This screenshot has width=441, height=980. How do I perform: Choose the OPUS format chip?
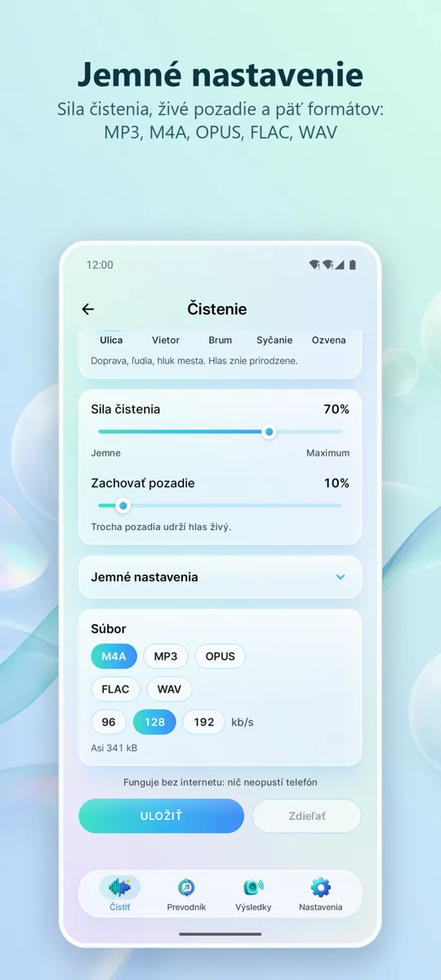(x=220, y=656)
